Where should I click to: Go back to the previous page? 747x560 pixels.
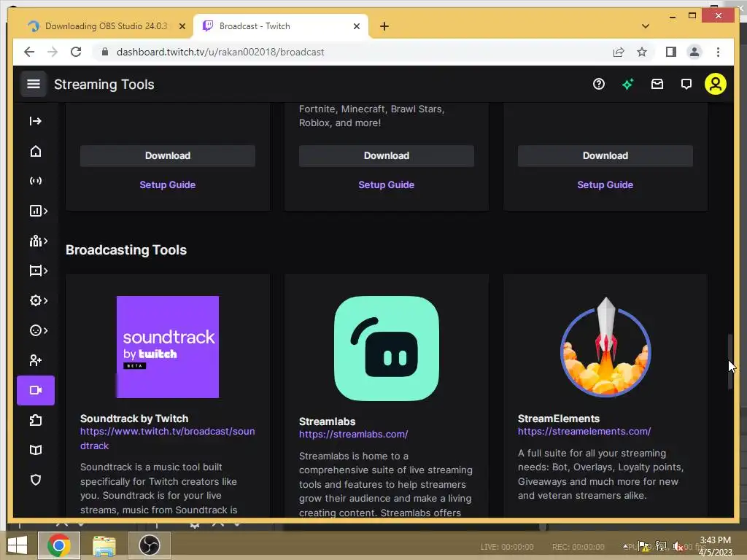pyautogui.click(x=29, y=52)
